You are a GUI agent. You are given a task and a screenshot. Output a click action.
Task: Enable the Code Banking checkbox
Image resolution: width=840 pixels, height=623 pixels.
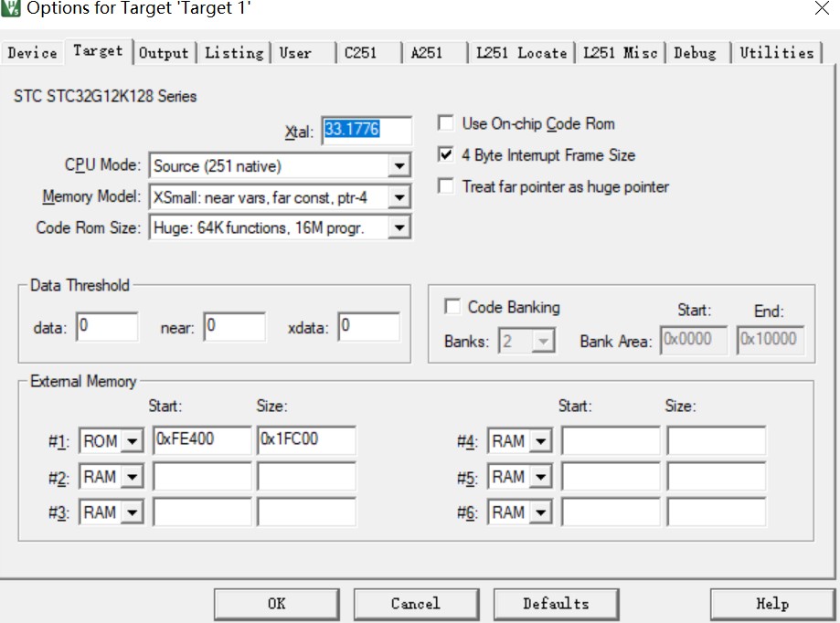pyautogui.click(x=452, y=307)
